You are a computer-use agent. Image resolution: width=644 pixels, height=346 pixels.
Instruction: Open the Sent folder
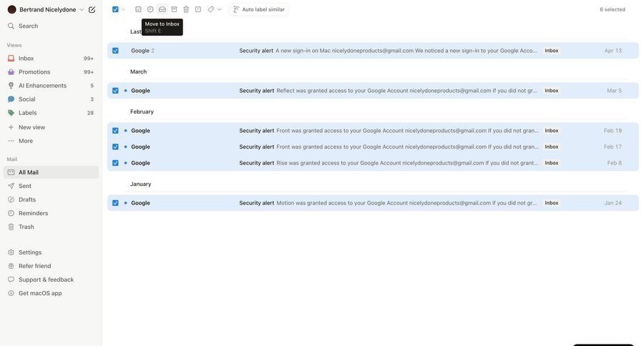pyautogui.click(x=51, y=186)
